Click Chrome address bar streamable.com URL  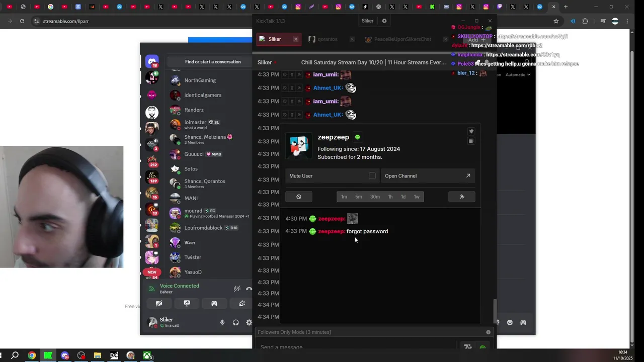click(x=66, y=21)
